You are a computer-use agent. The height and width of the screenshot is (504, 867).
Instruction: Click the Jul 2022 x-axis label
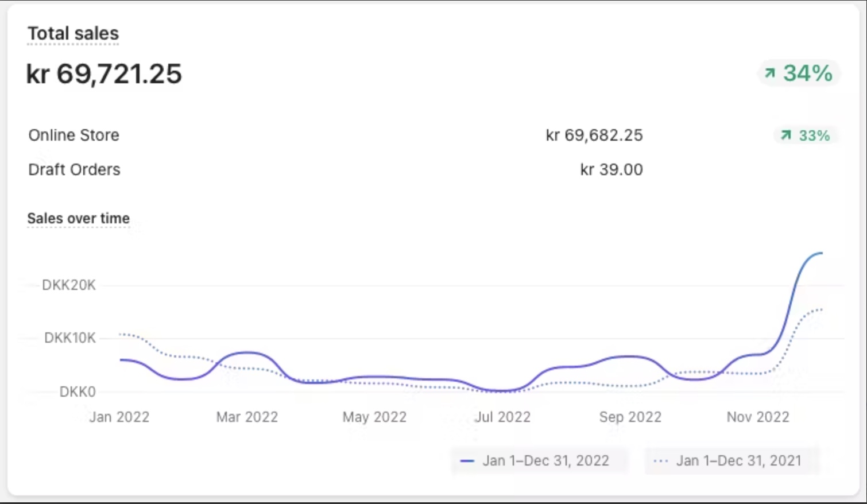502,417
